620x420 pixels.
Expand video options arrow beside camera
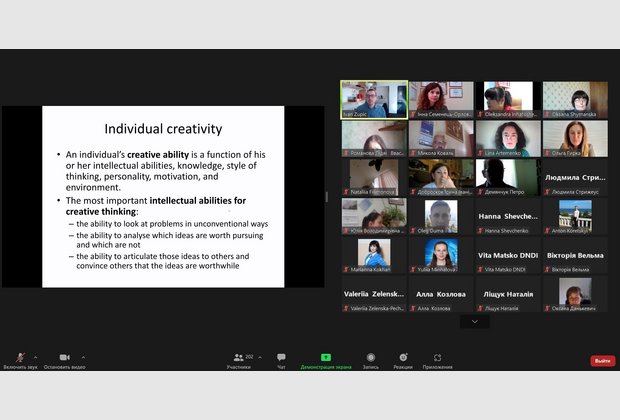click(x=83, y=356)
